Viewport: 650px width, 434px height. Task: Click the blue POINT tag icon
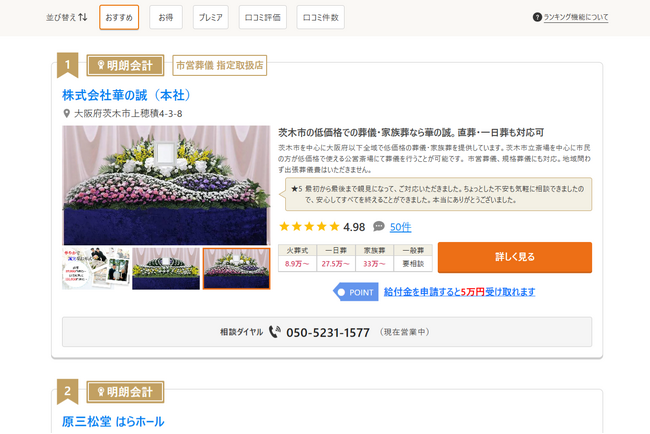click(x=356, y=292)
